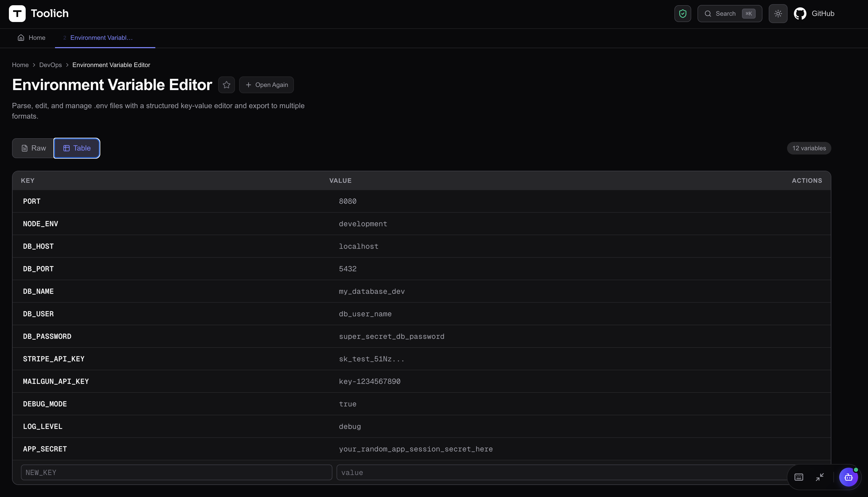
Task: Select the sk_test_51Nz... value cell
Action: coord(371,359)
